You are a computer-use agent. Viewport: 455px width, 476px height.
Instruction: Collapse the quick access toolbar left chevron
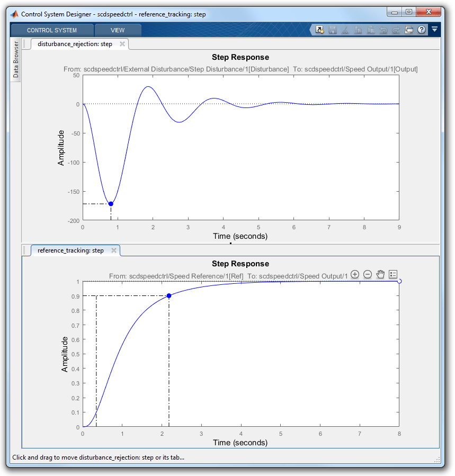pyautogui.click(x=311, y=30)
